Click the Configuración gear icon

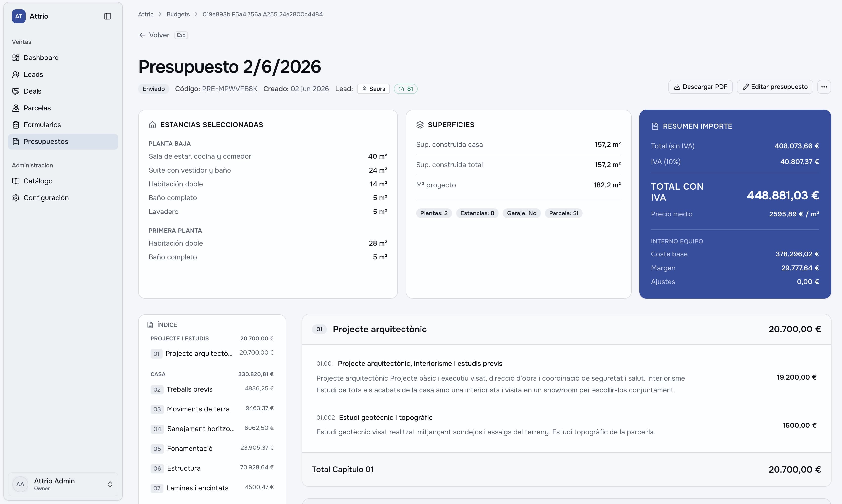point(16,198)
